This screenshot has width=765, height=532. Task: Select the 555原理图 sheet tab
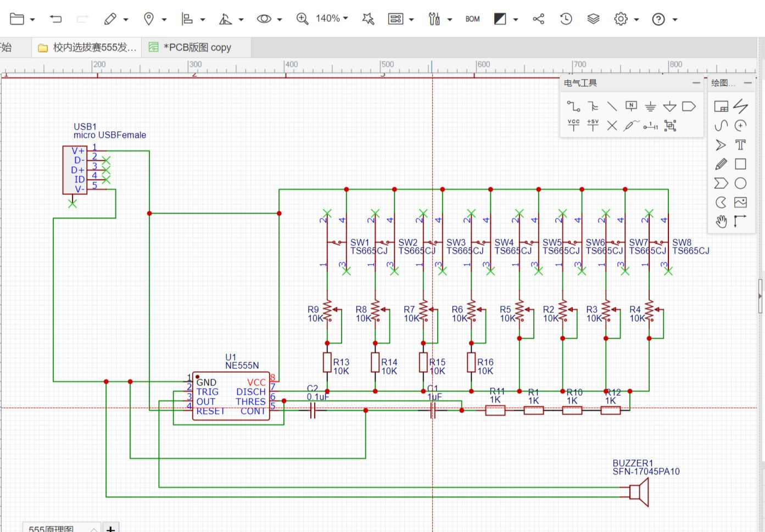pyautogui.click(x=61, y=528)
